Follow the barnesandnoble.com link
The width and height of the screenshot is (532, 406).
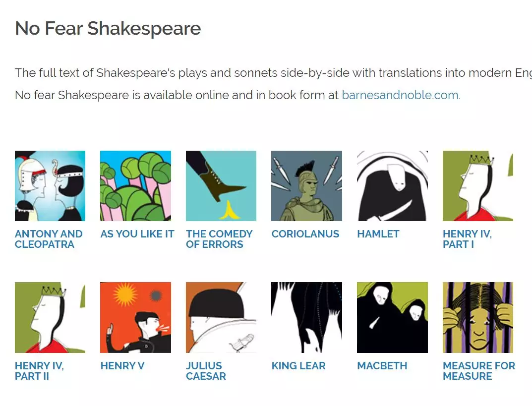pos(401,95)
